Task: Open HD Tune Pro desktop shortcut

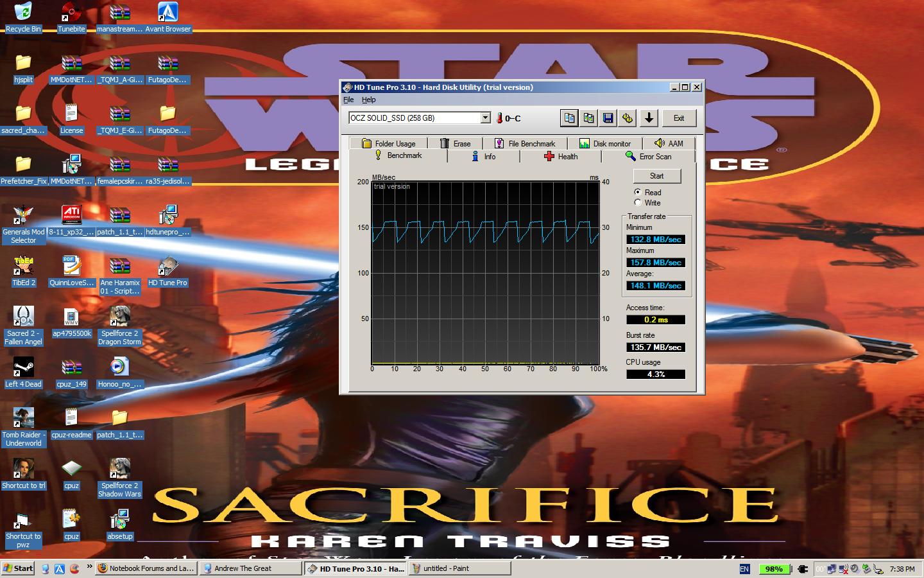Action: click(x=168, y=271)
